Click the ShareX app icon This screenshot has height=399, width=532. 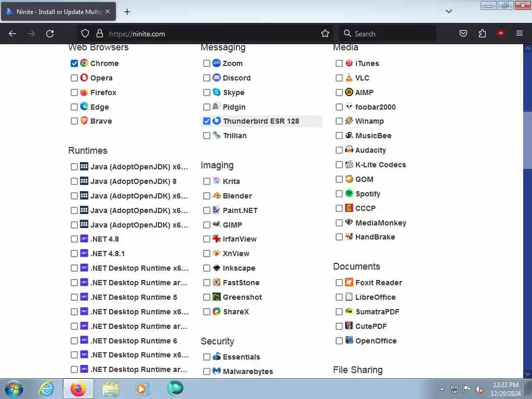[217, 311]
